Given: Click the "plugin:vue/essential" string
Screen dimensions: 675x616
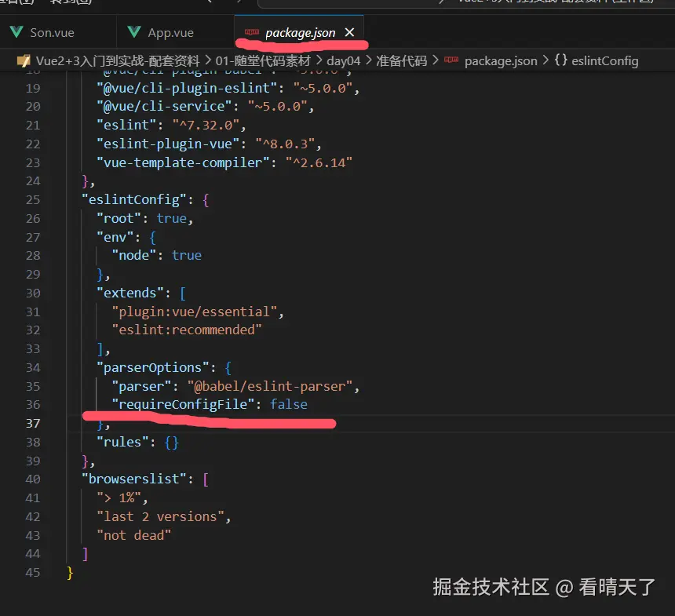Looking at the screenshot, I should pyautogui.click(x=194, y=312).
